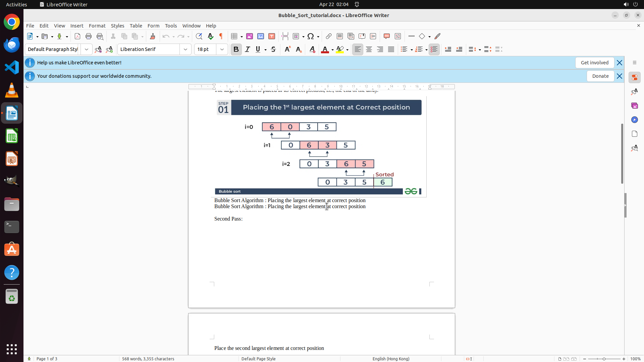Expand the paragraph style dropdown

coord(87,49)
